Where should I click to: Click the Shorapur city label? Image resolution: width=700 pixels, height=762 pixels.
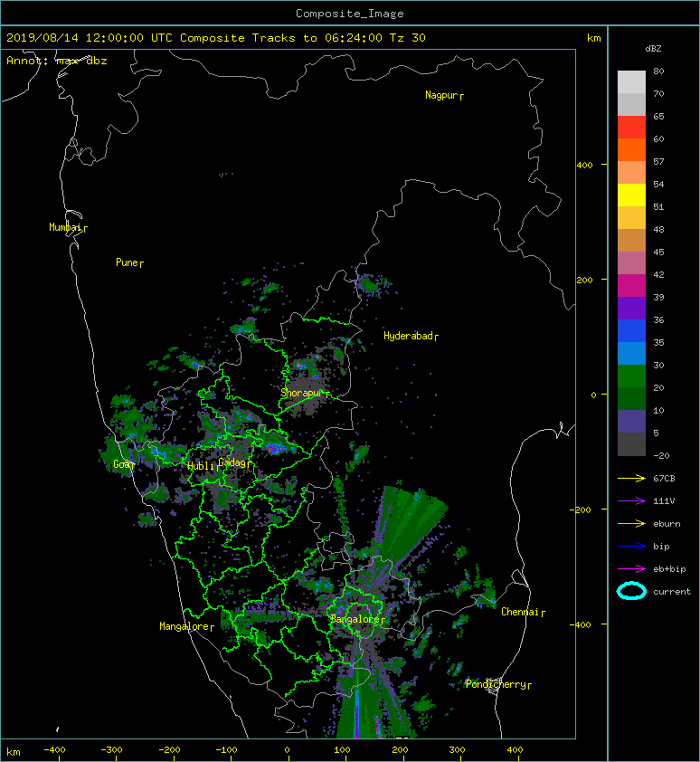(x=305, y=393)
